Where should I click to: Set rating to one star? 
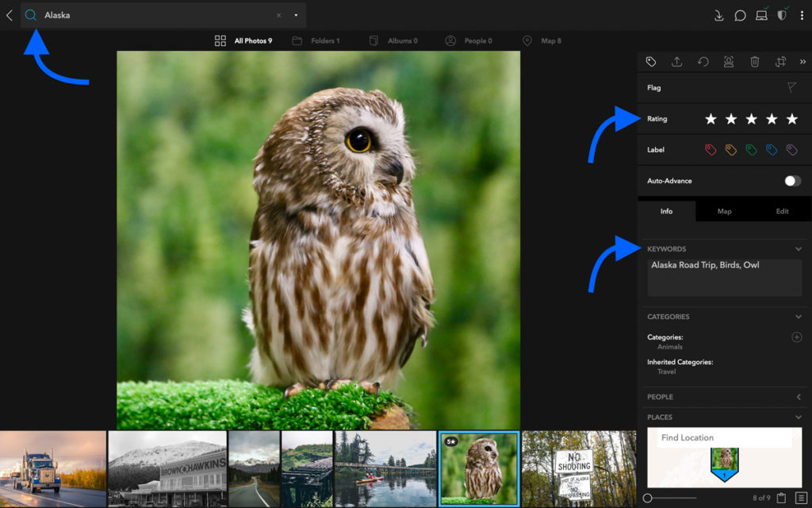[710, 119]
